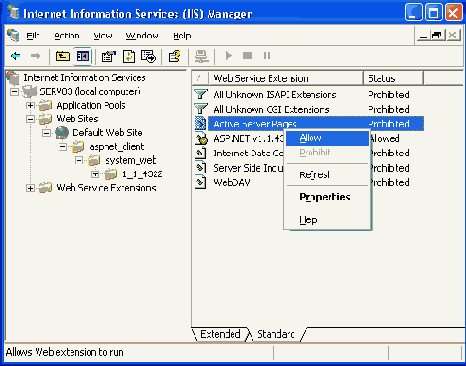Click the ASP.NET extension row icon
Screen dimensions: 466x366
tap(201, 138)
